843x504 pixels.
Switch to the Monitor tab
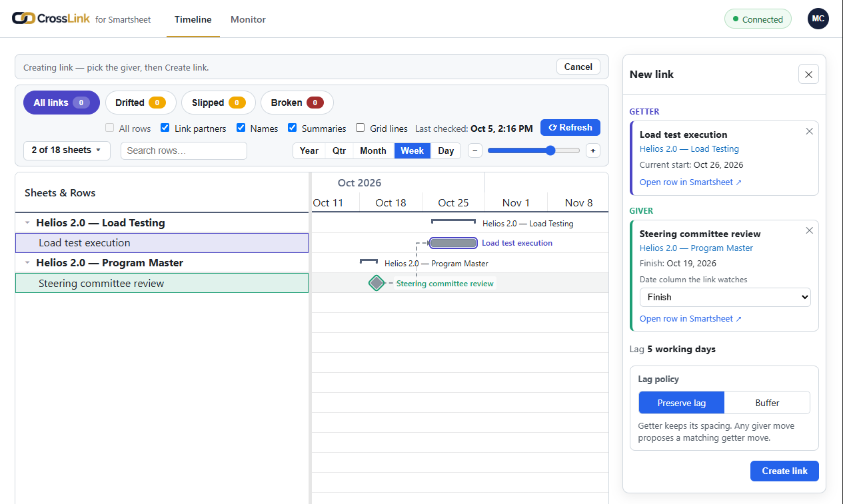tap(248, 19)
